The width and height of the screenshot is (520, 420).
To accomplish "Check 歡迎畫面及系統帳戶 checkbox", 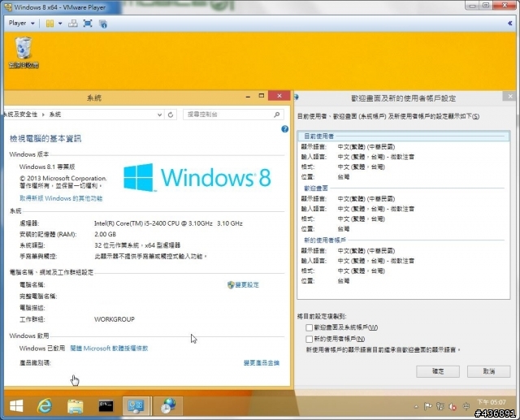I will [309, 327].
